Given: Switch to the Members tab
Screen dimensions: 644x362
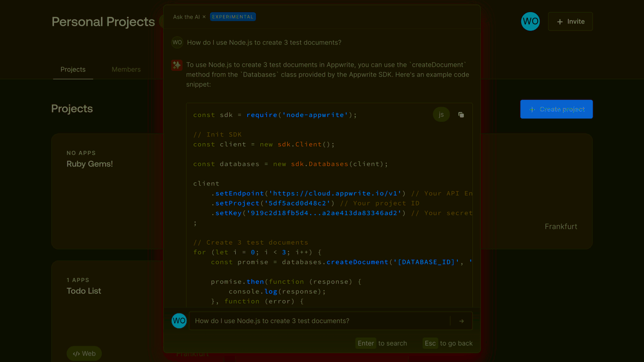Looking at the screenshot, I should click(126, 69).
